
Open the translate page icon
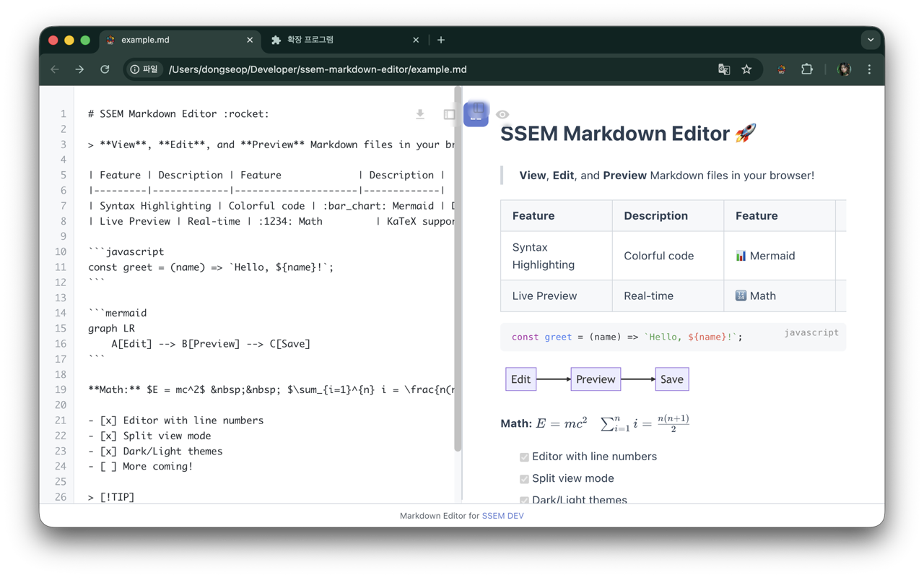pos(724,69)
